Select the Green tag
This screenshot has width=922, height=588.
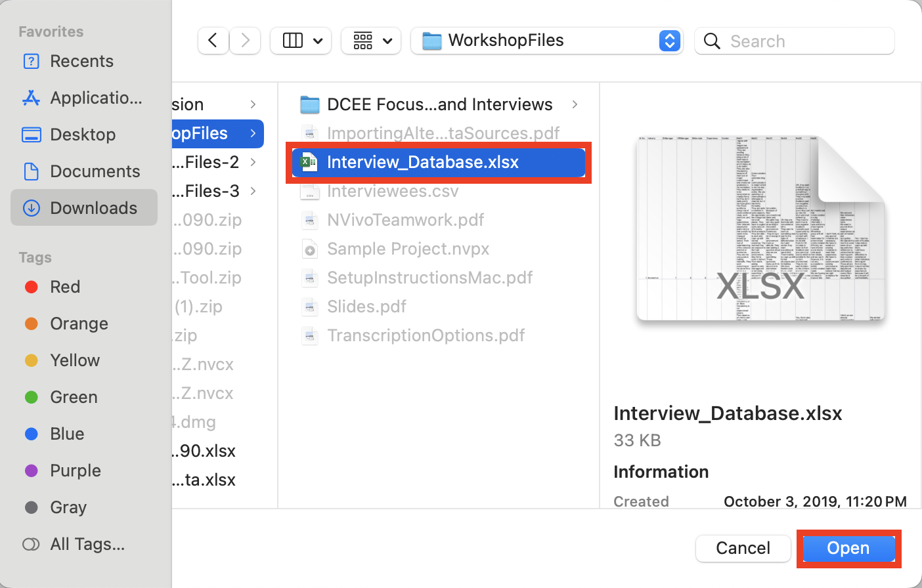click(84, 397)
